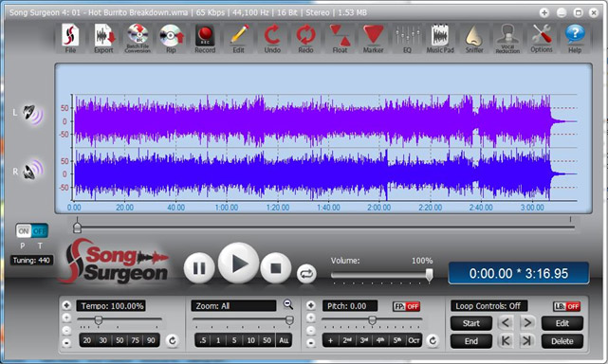Click the Redo arrows icon
The width and height of the screenshot is (608, 364).
pyautogui.click(x=306, y=38)
